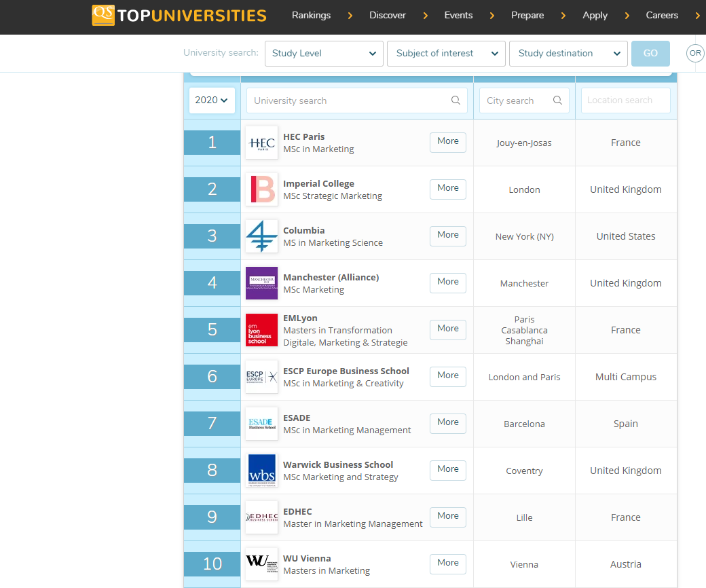706x588 pixels.
Task: Click the EMLyon business school logo
Action: (x=261, y=330)
